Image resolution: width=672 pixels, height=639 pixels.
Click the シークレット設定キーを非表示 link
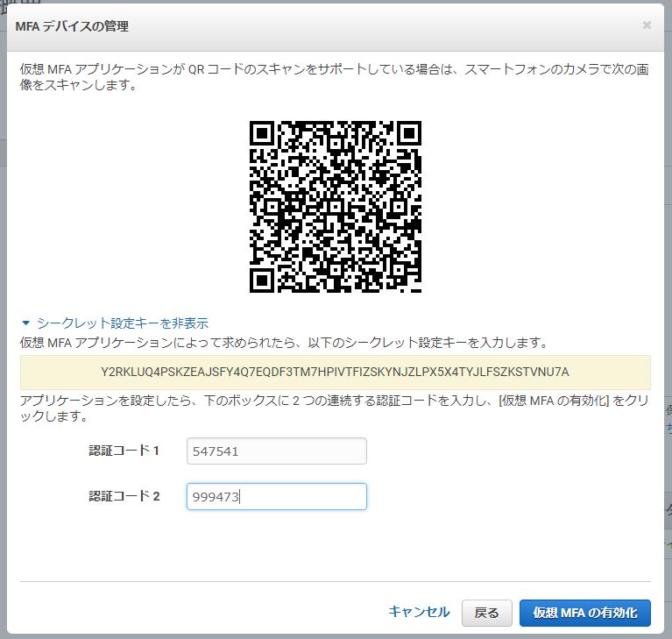point(123,323)
